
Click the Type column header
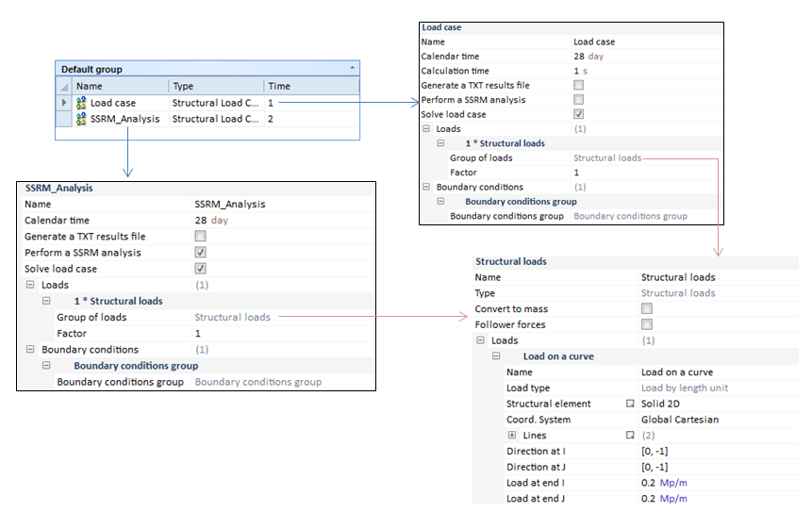click(x=215, y=86)
